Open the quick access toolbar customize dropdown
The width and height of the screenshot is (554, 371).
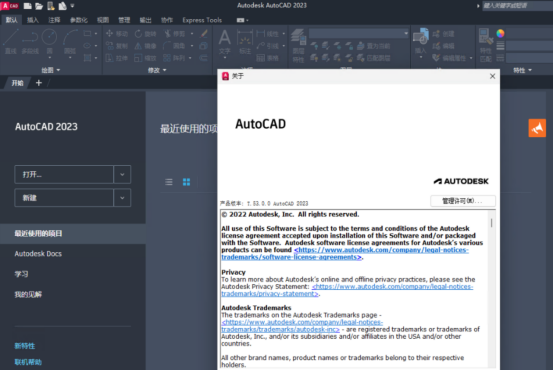click(x=72, y=6)
